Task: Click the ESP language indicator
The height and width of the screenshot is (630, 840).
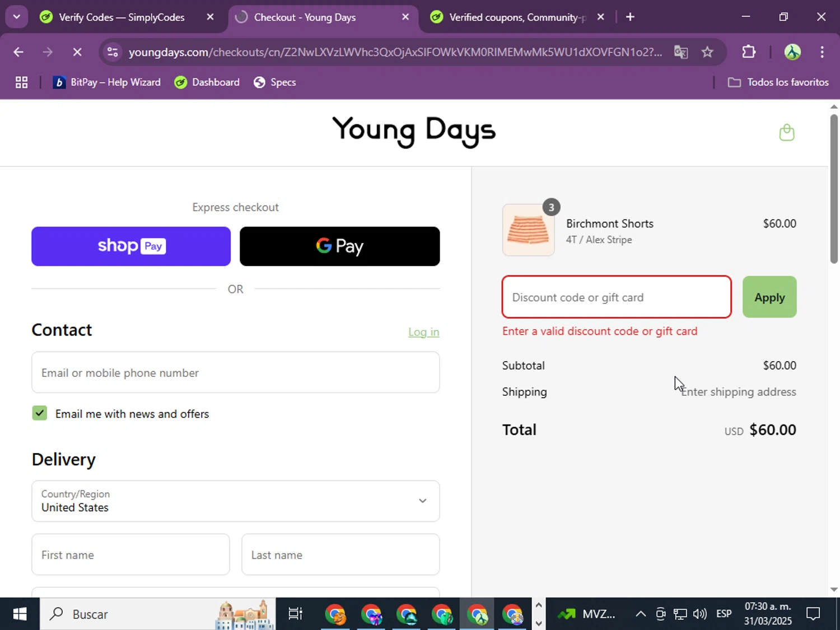Action: click(724, 614)
